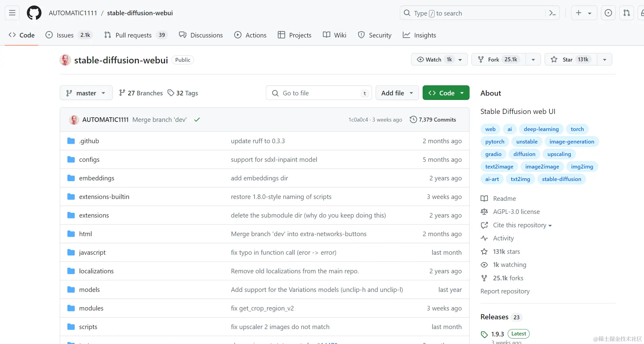Open the Pull requests tab
The height and width of the screenshot is (344, 644).
136,35
